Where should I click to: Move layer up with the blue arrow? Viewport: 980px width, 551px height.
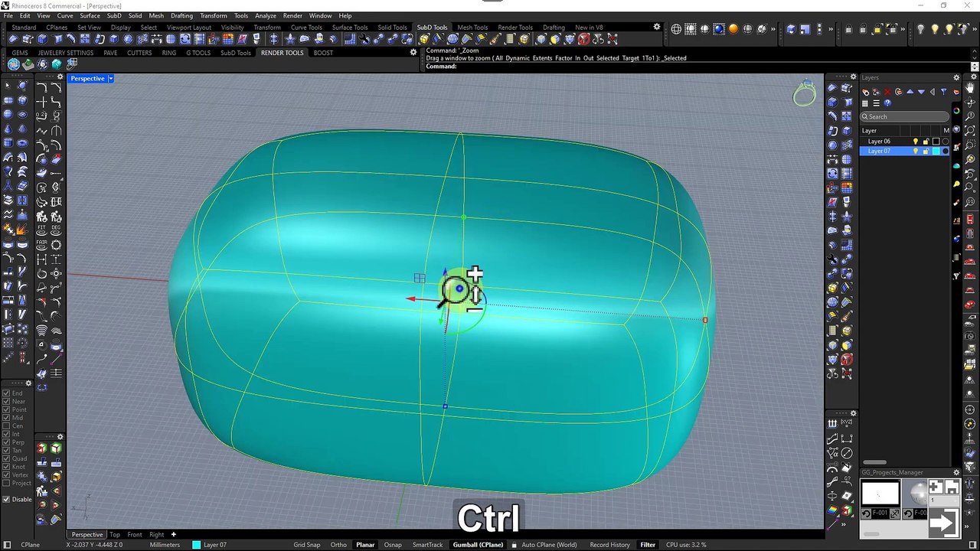click(910, 92)
